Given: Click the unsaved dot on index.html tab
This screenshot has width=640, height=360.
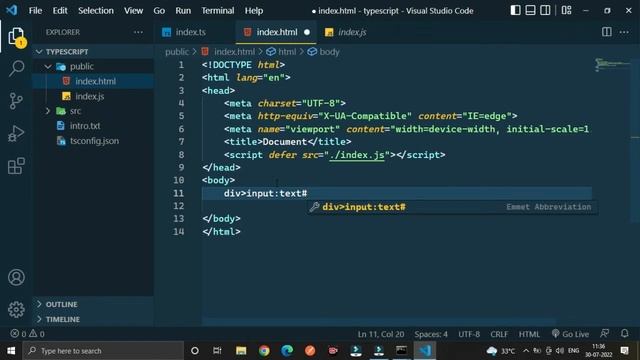Looking at the screenshot, I should 307,32.
